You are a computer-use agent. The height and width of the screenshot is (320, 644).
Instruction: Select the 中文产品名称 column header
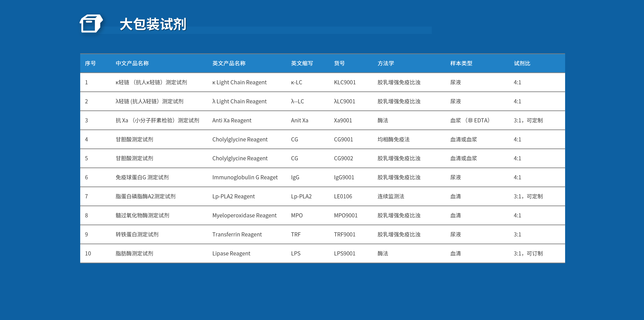(132, 63)
